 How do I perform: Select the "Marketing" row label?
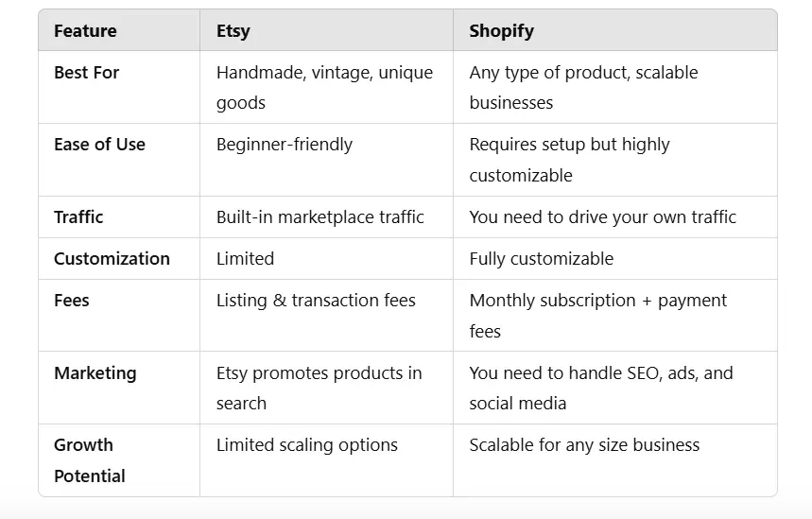tap(95, 372)
